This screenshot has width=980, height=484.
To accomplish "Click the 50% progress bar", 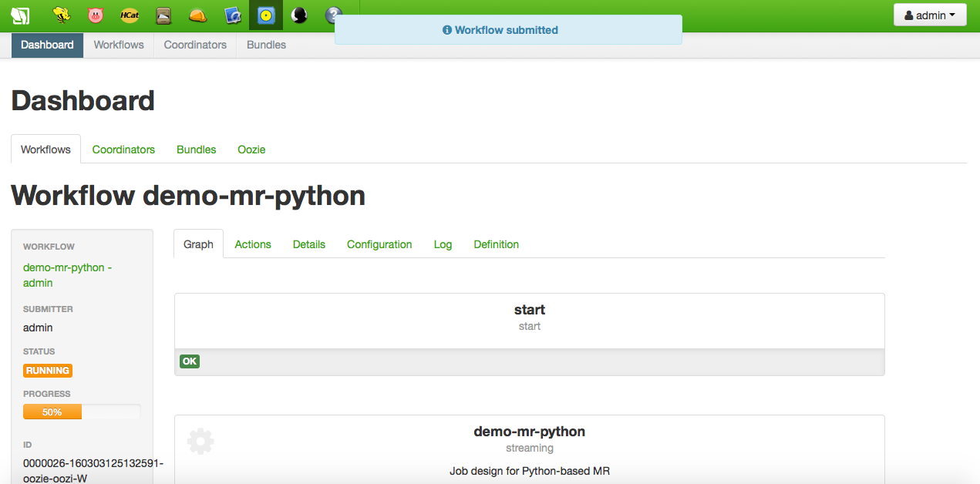I will [x=82, y=412].
